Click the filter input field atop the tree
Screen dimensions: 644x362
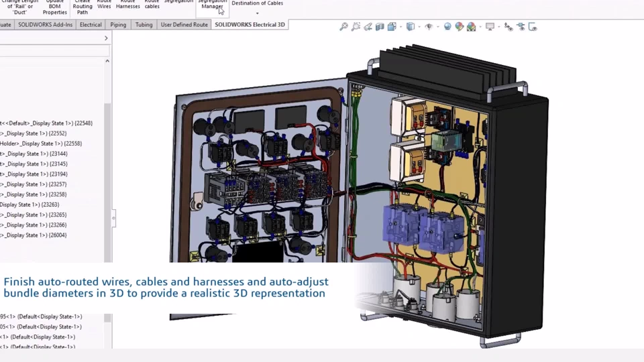(x=54, y=50)
